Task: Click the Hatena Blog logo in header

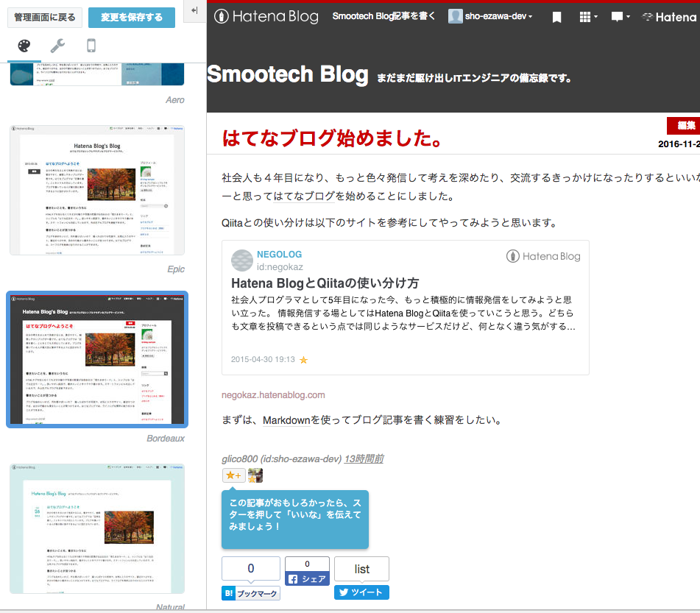Action: point(266,16)
